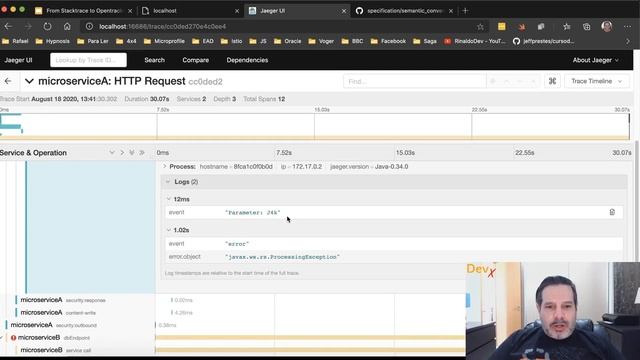Viewport: 640px width, 360px height.
Task: Close the Jaeger UI tab
Action: [344, 11]
